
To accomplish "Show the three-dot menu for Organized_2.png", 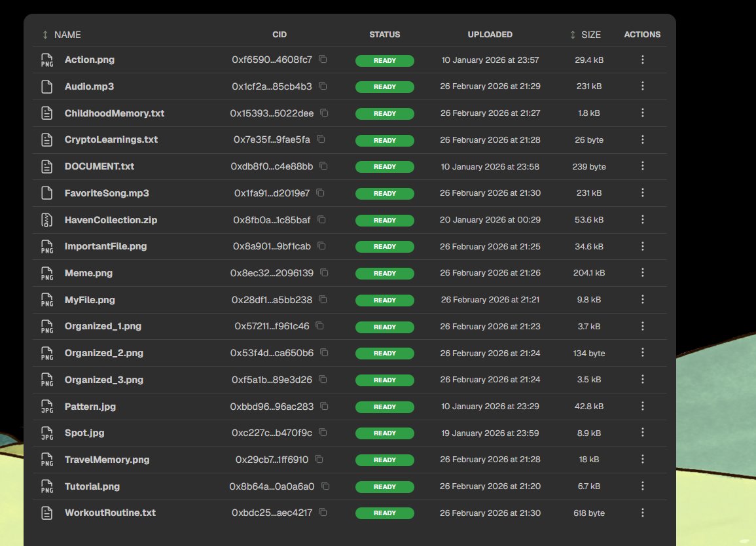I will point(642,353).
